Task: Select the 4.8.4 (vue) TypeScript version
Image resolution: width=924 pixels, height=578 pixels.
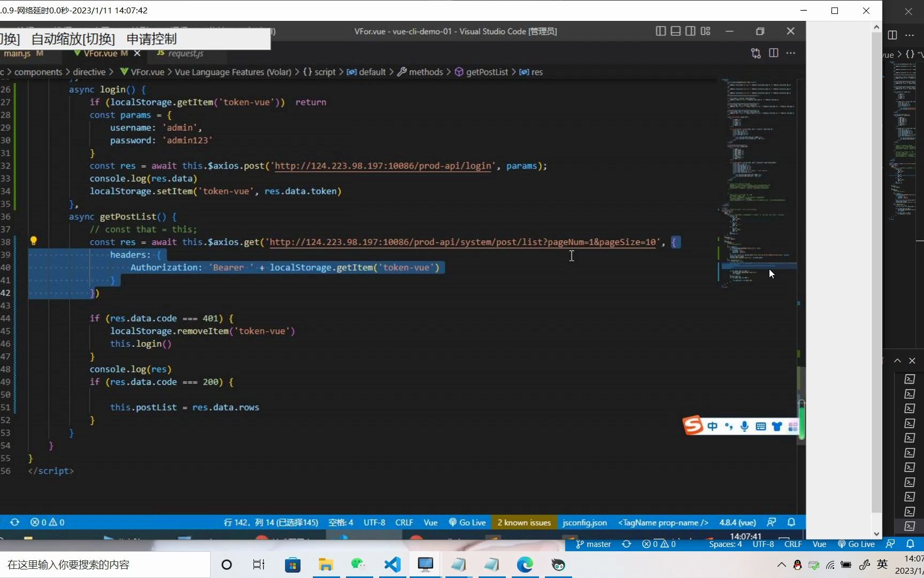Action: pos(737,522)
